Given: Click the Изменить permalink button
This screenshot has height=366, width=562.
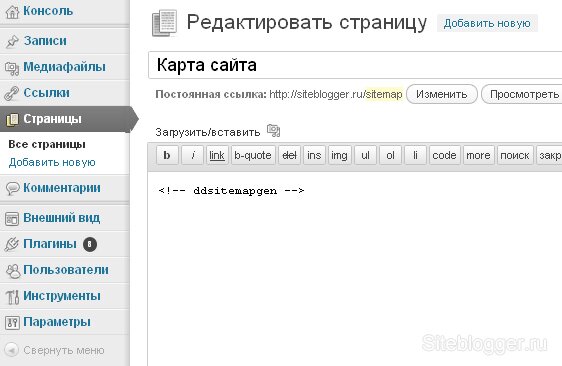Looking at the screenshot, I should 442,94.
